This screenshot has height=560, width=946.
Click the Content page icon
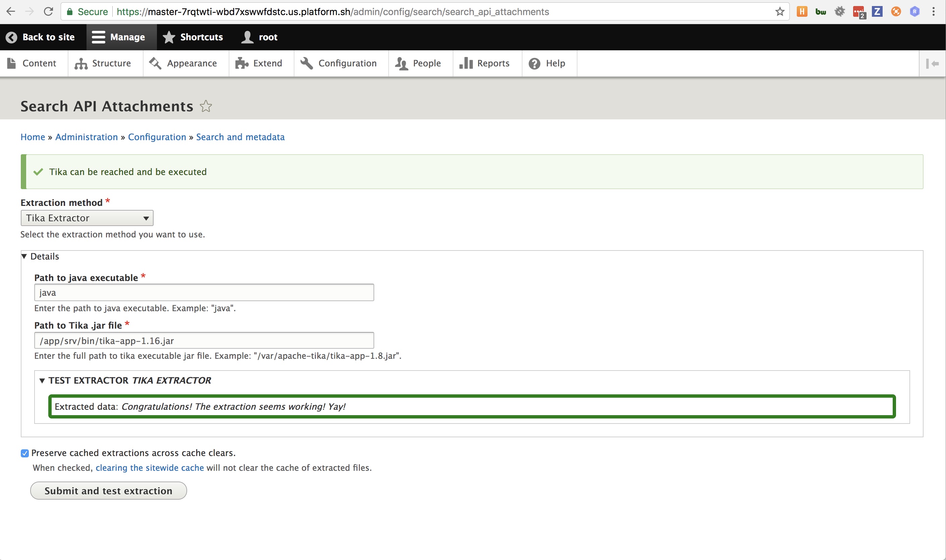[x=12, y=63]
